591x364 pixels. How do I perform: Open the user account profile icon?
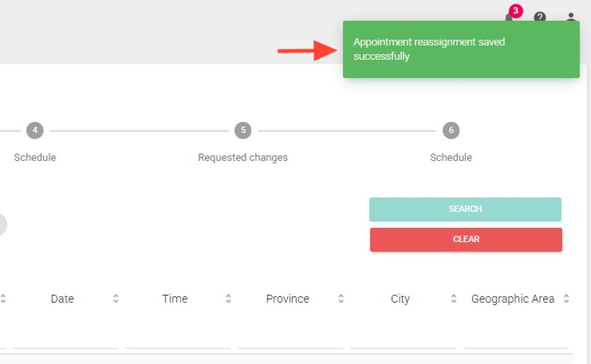571,17
